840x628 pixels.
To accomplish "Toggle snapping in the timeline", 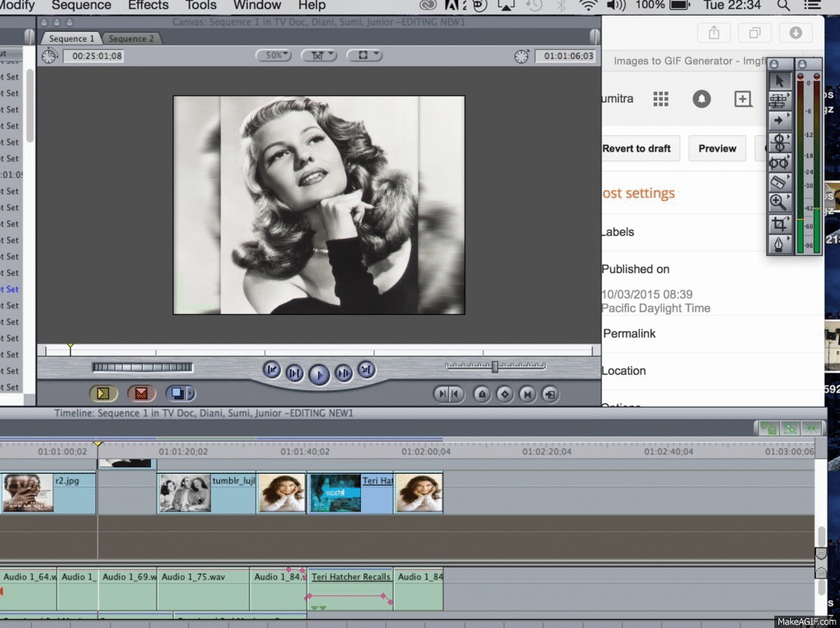I will [790, 427].
